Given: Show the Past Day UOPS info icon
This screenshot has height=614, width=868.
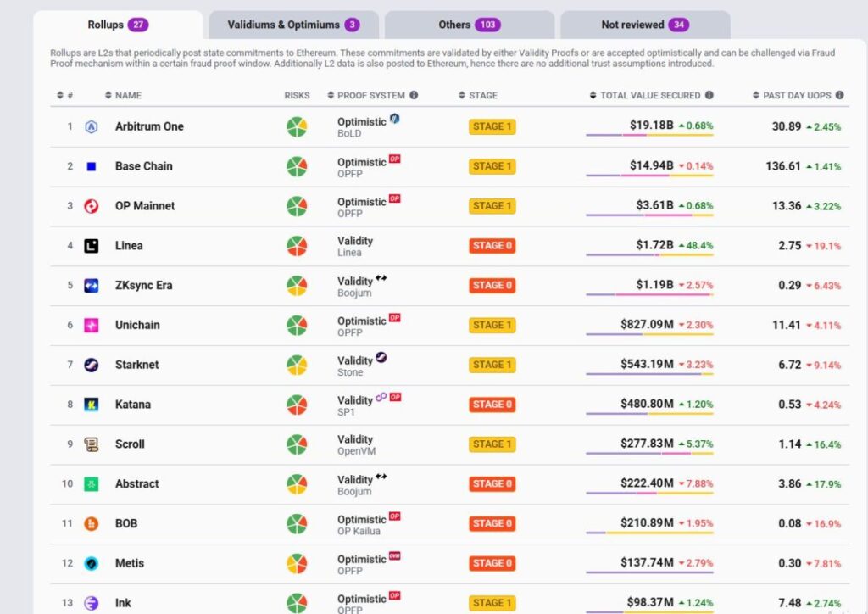Looking at the screenshot, I should click(840, 95).
